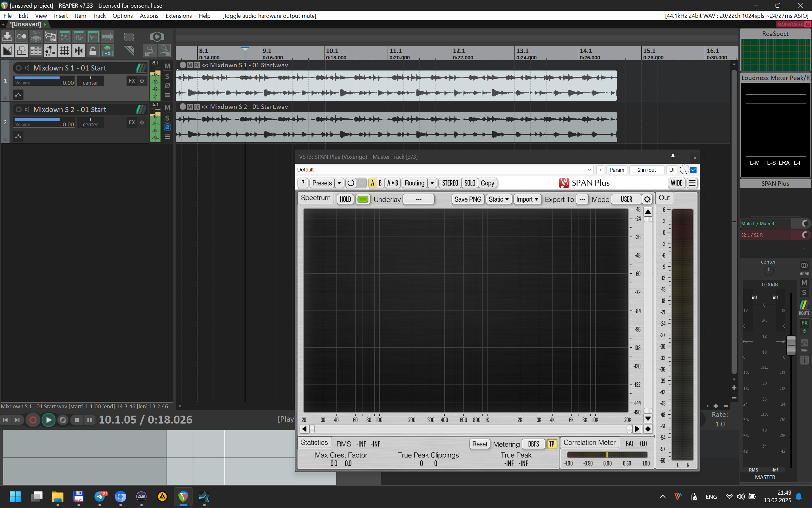This screenshot has height=508, width=812.
Task: Open Presets dropdown arrow in SPAN Plus
Action: tap(339, 183)
